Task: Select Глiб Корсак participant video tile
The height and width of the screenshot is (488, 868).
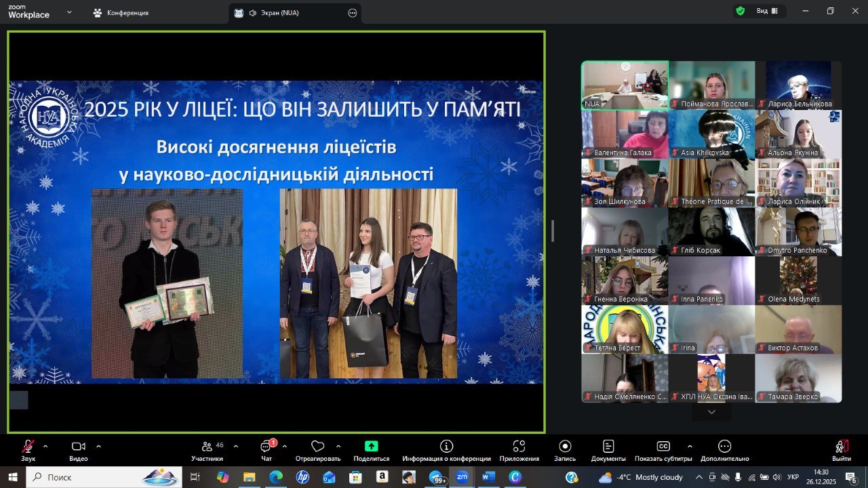Action: [x=711, y=231]
